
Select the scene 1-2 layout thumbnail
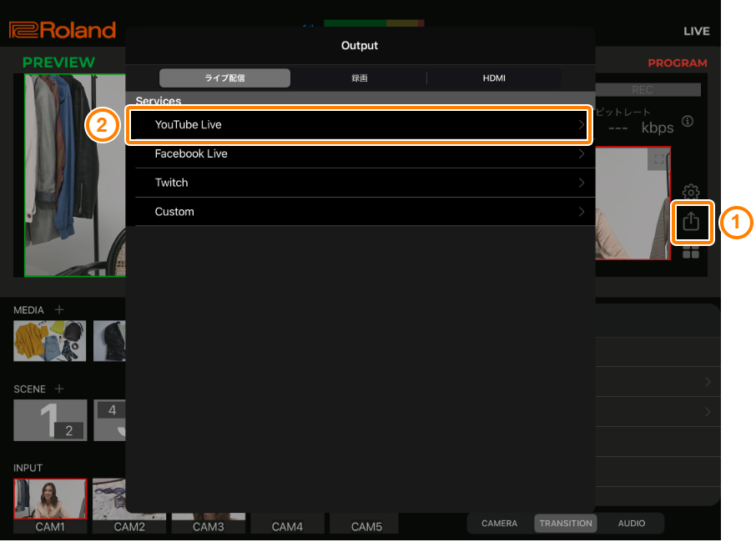(x=50, y=420)
